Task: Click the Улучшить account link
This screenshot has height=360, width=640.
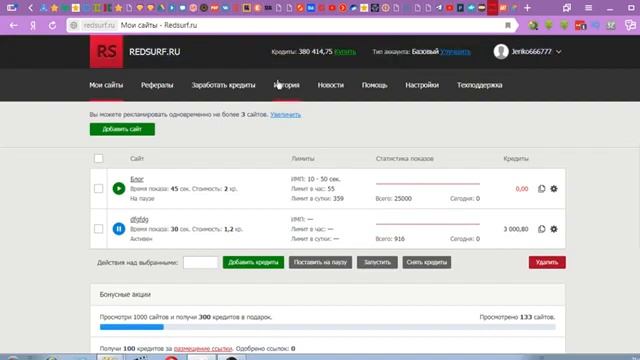Action: 455,52
